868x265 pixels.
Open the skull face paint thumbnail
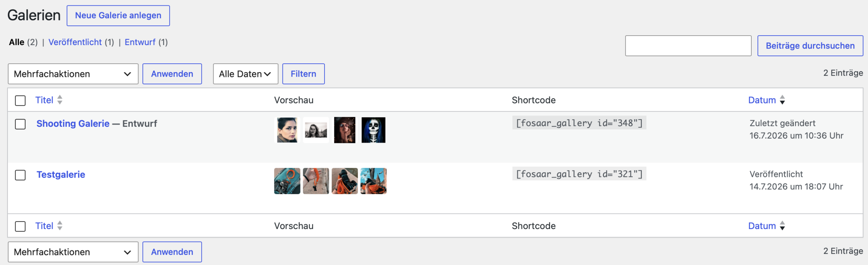point(373,130)
